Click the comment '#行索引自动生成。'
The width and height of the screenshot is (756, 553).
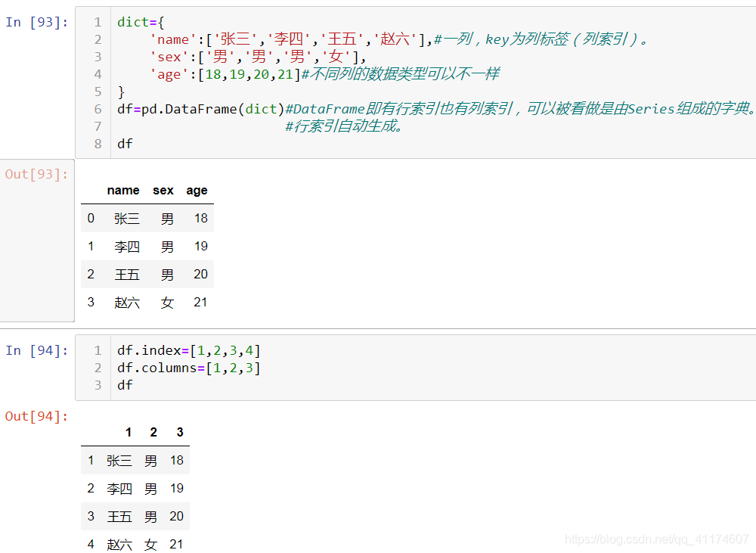click(344, 126)
